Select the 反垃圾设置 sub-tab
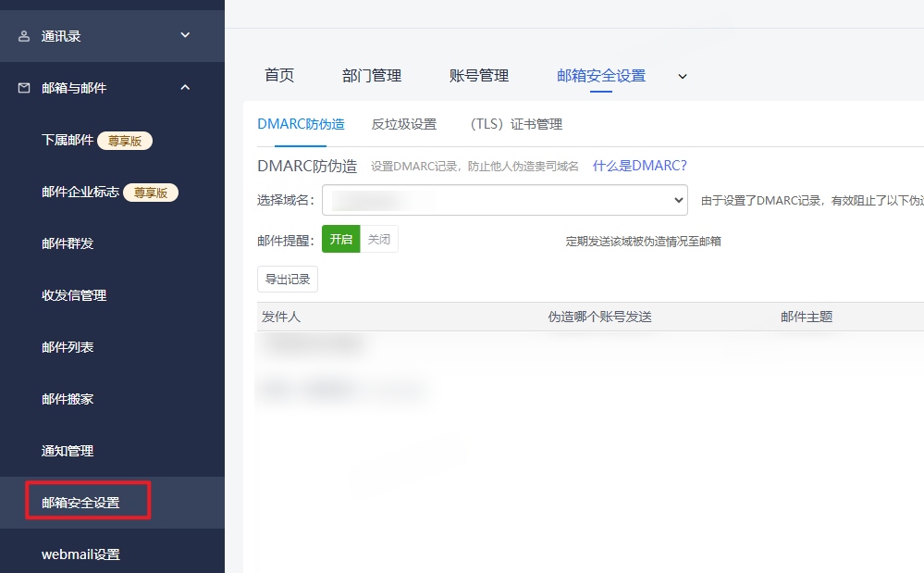Image resolution: width=924 pixels, height=573 pixels. 404,124
